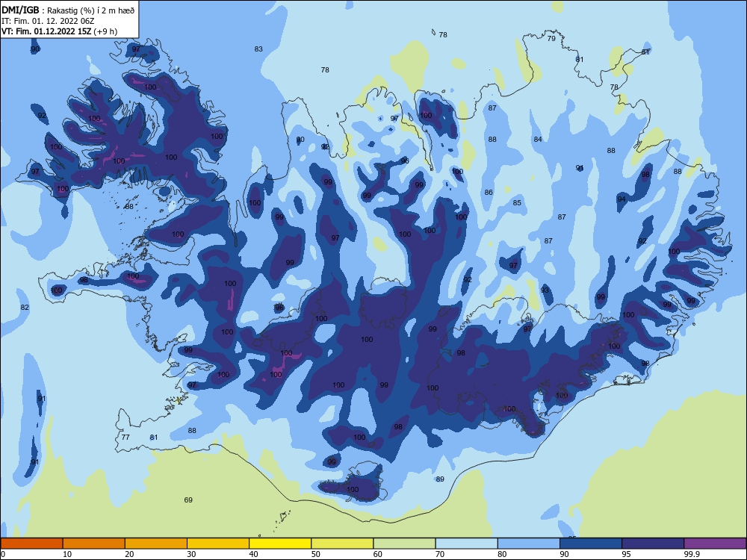The height and width of the screenshot is (560, 747).
Task: Click the medium blue 80–90 legend swatch
Action: (529, 544)
